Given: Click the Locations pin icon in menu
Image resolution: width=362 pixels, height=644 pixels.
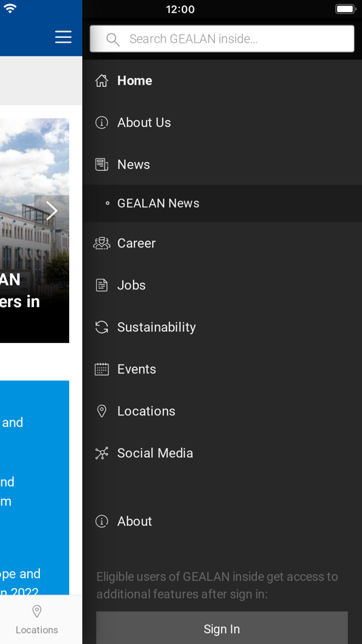Looking at the screenshot, I should click(x=102, y=411).
